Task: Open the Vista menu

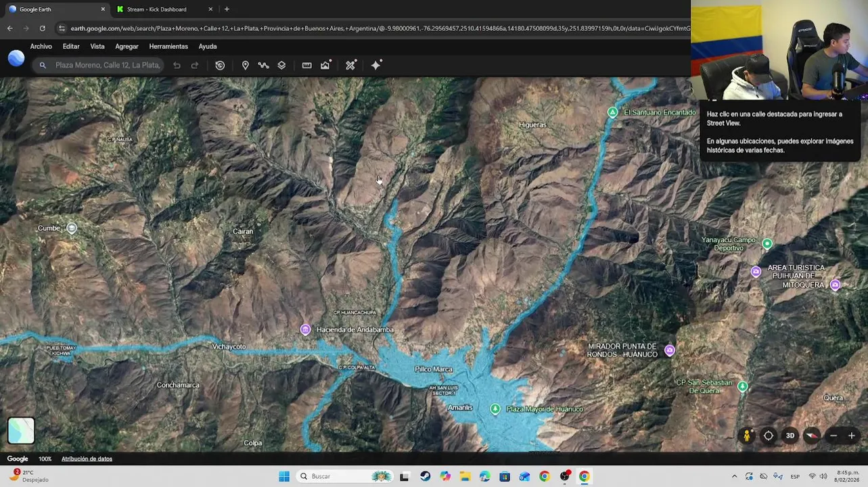Action: 97,47
